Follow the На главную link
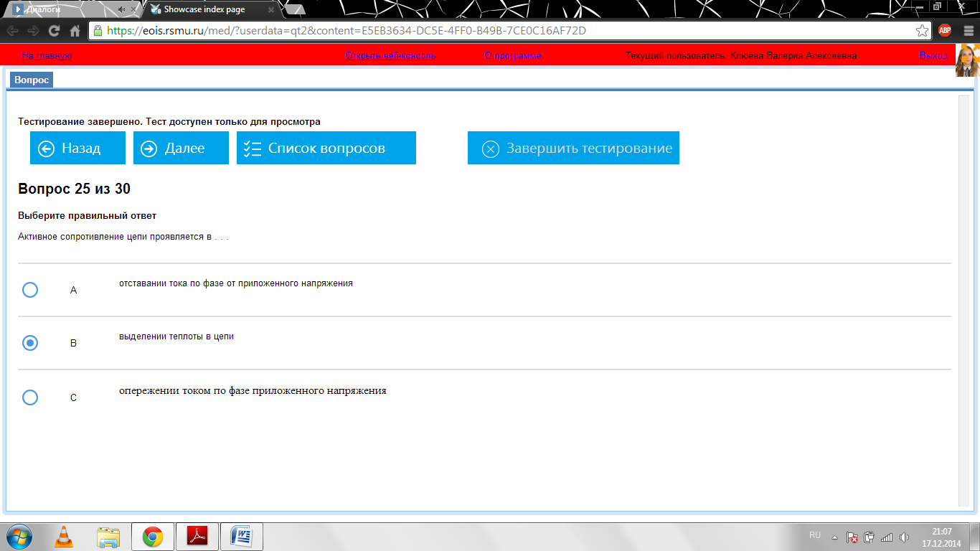 [47, 55]
